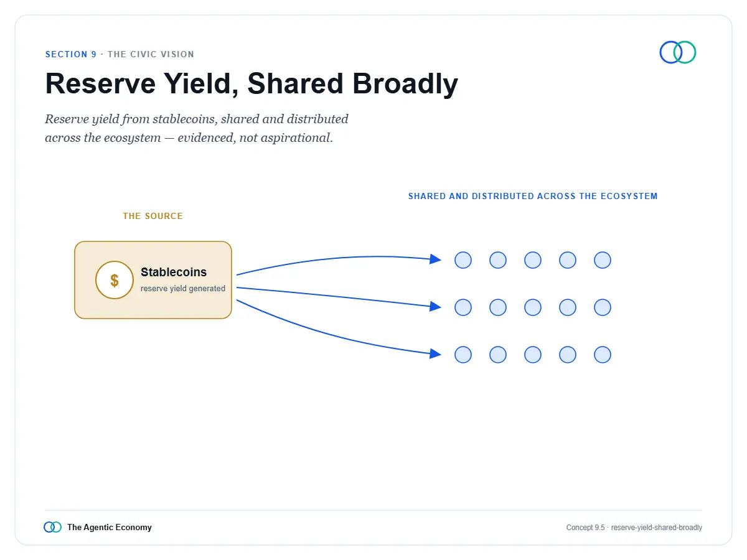Click the last circle in the middle row
Image resolution: width=747 pixels, height=560 pixels.
[x=603, y=307]
